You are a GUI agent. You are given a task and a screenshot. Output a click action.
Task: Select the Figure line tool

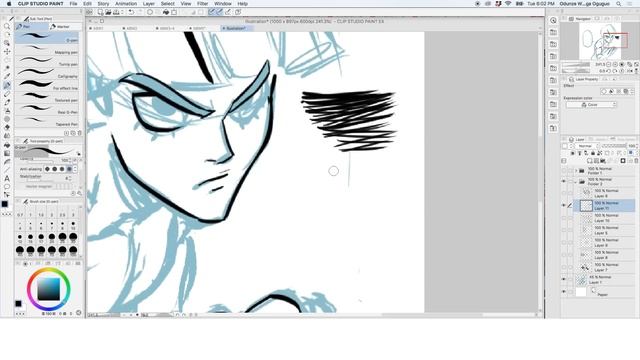coord(7,170)
